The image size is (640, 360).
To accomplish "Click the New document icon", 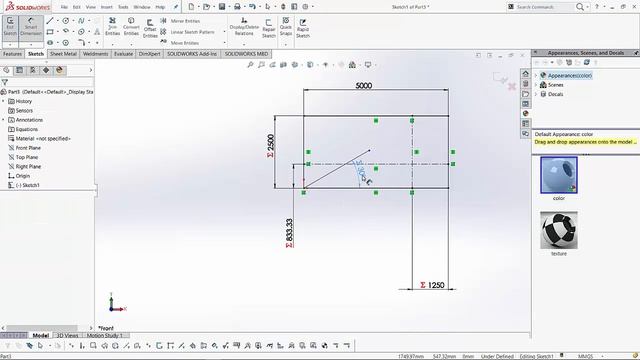I will coord(191,7).
